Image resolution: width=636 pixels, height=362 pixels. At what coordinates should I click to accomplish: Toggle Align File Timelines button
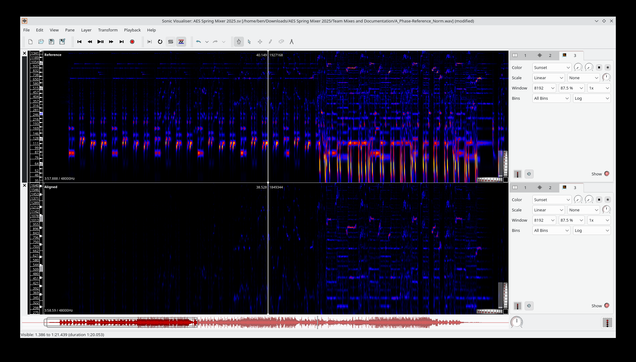(x=181, y=42)
